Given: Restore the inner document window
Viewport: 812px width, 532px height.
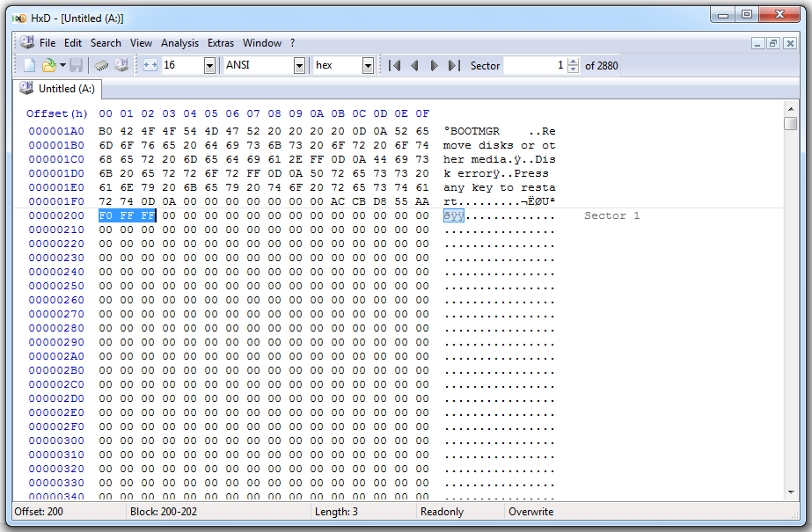Looking at the screenshot, I should pyautogui.click(x=773, y=43).
